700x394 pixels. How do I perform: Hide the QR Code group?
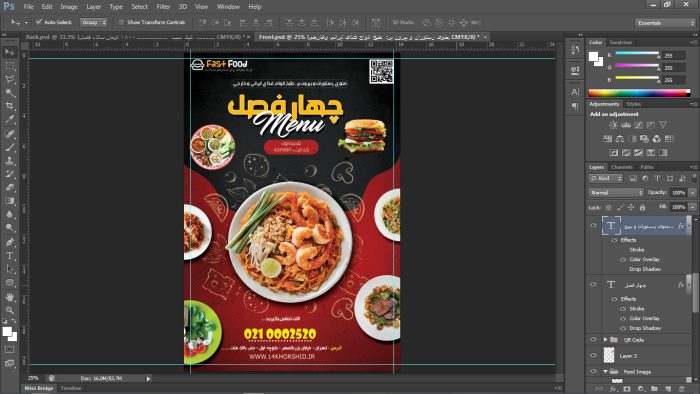pyautogui.click(x=593, y=340)
